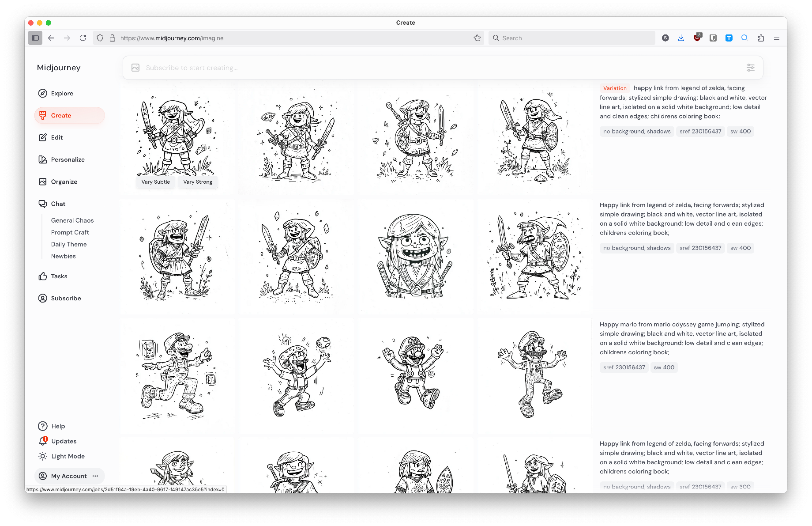Open the Explore compass icon
Viewport: 812px width, 526px height.
[x=43, y=93]
